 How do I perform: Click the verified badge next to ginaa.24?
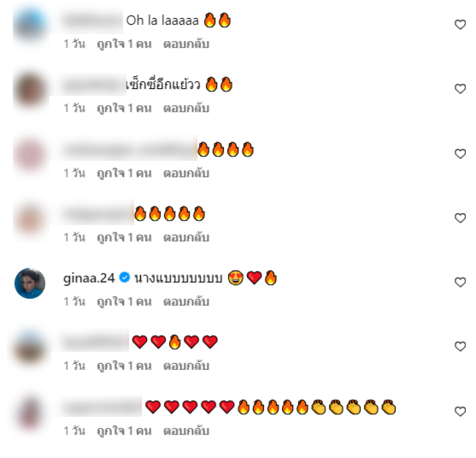tap(124, 278)
